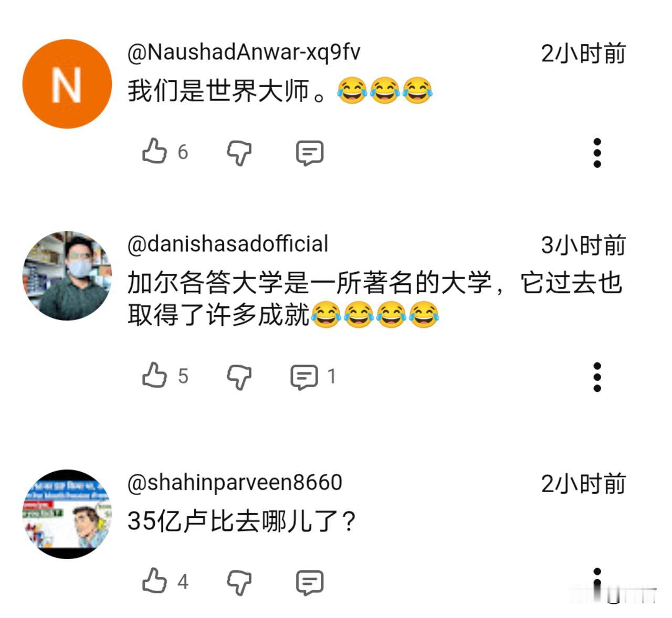
Task: Open the orange N profile avatar
Action: point(67,84)
